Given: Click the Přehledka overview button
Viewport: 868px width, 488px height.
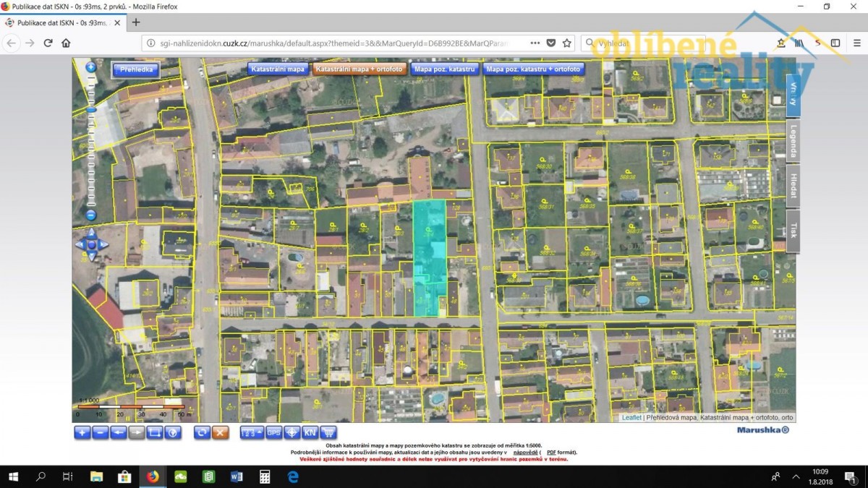Looking at the screenshot, I should pos(136,70).
